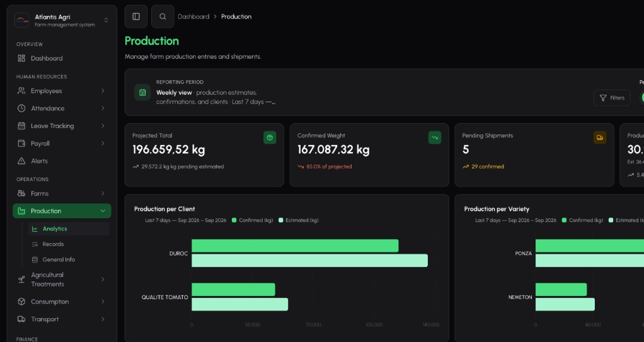The image size is (644, 342).
Task: Click the Dashboard breadcrumb link
Action: tap(193, 16)
